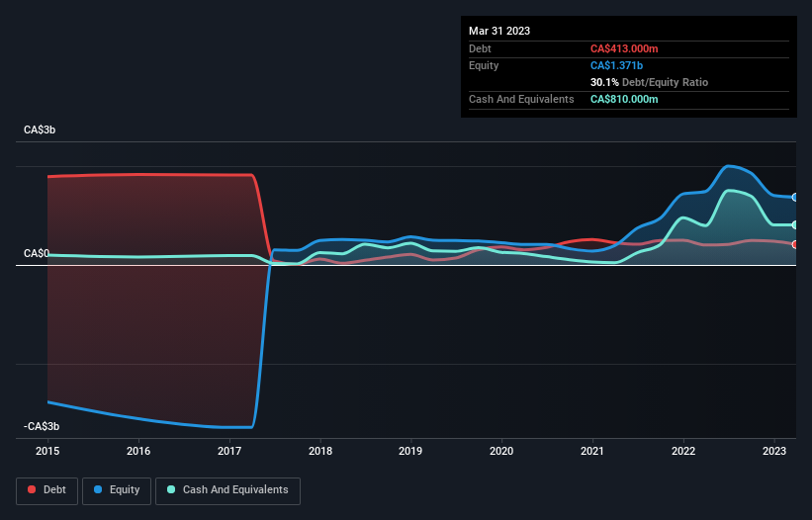
Task: Select the 2021 x-axis label
Action: tap(592, 451)
